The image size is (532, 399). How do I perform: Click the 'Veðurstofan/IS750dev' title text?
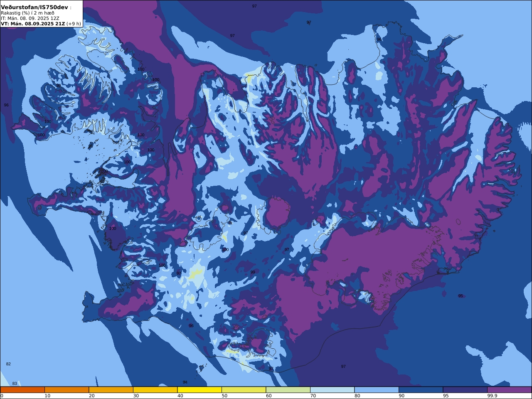(34, 7)
